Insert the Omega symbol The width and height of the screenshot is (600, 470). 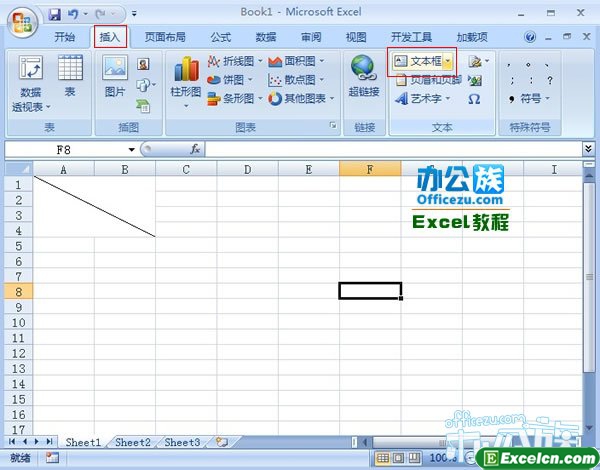click(474, 99)
